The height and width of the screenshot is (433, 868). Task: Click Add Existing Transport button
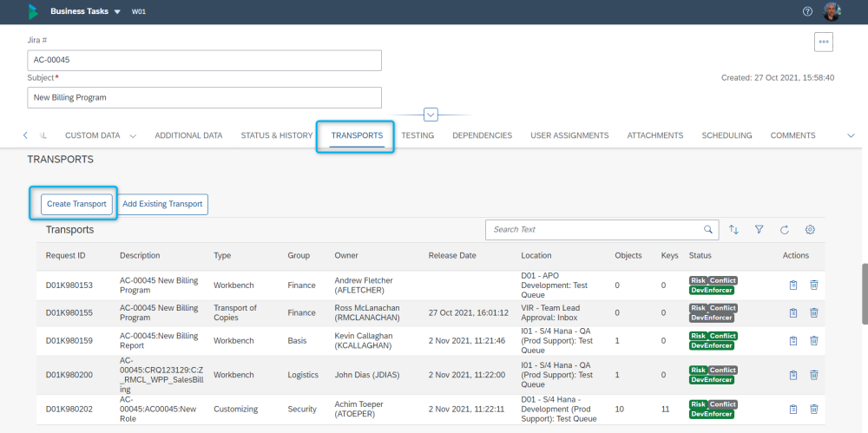(x=162, y=205)
